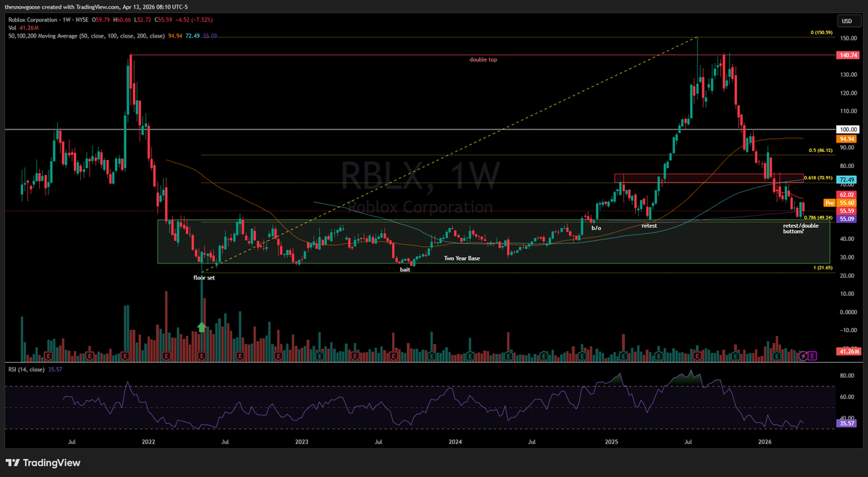Click the TradingView logo at bottom left
The image size is (868, 477).
[43, 463]
